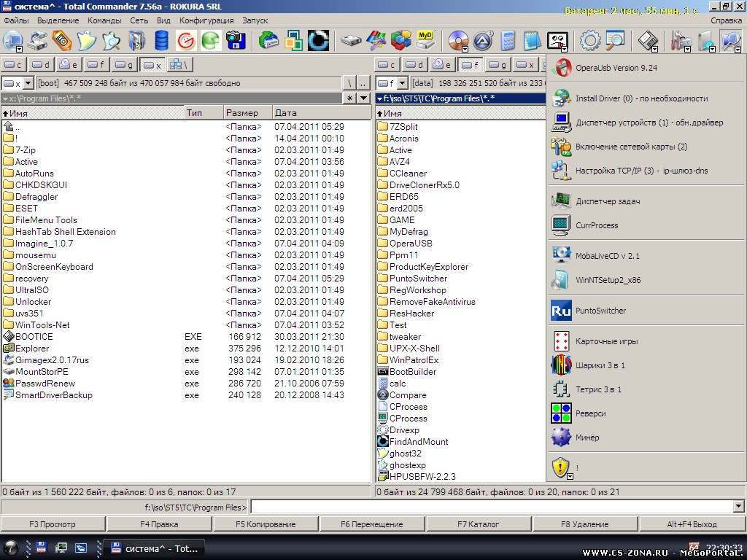Open Карточные игры entry
The image size is (747, 560).
(646, 341)
